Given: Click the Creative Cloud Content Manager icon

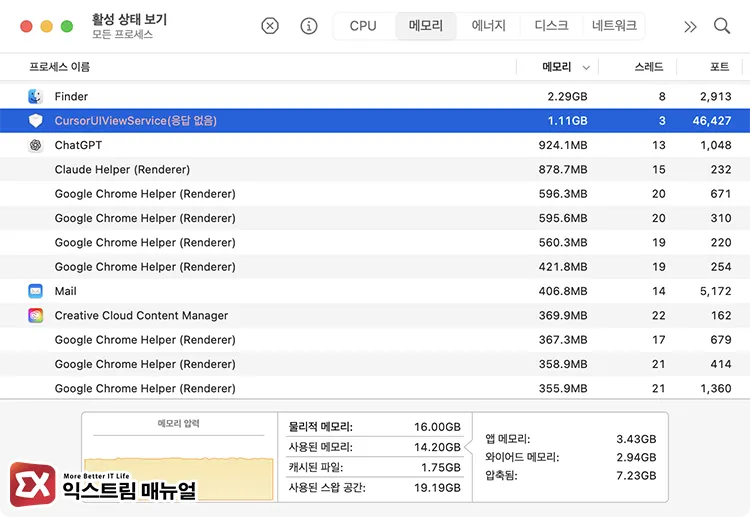Looking at the screenshot, I should [35, 315].
